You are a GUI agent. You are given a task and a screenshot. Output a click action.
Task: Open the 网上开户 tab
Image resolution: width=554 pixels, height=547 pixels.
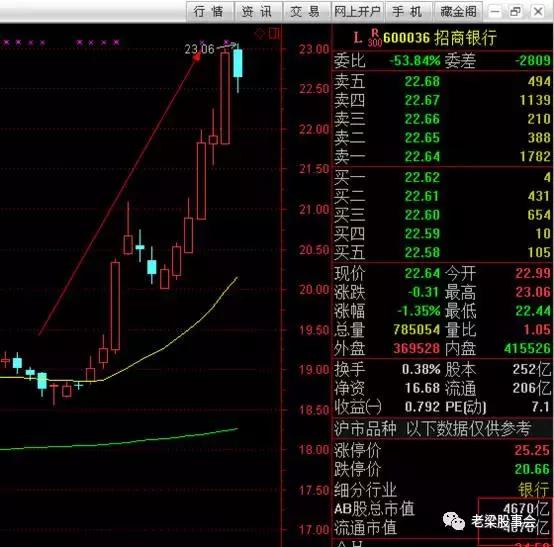(357, 12)
